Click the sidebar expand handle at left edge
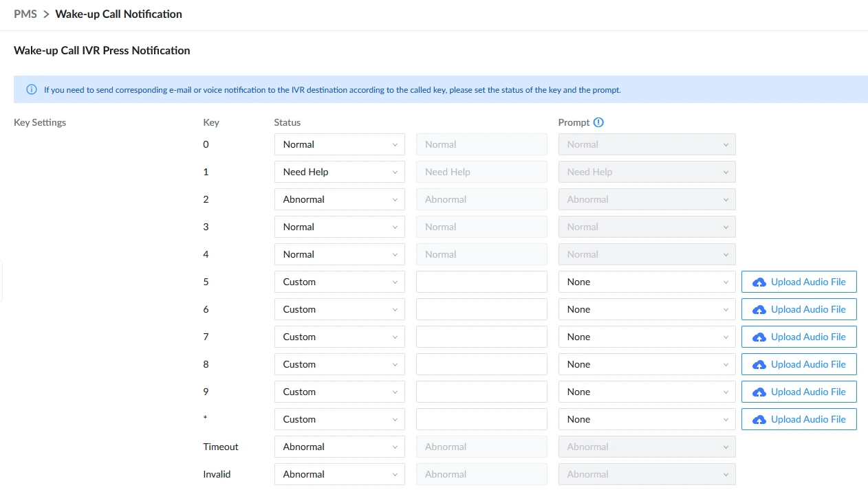 coord(1,281)
